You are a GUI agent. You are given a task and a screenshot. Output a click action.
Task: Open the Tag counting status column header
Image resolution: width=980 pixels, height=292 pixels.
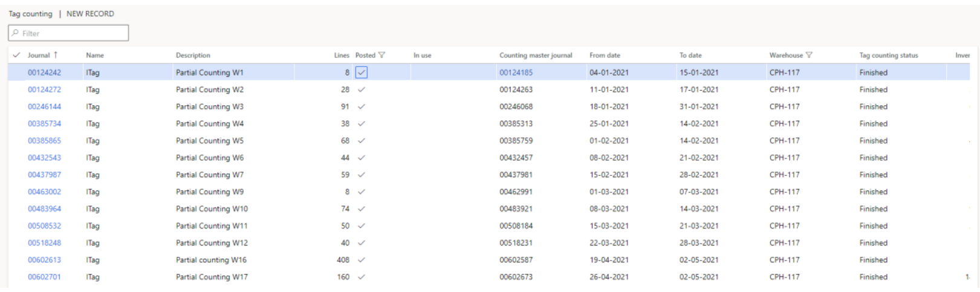coord(888,55)
